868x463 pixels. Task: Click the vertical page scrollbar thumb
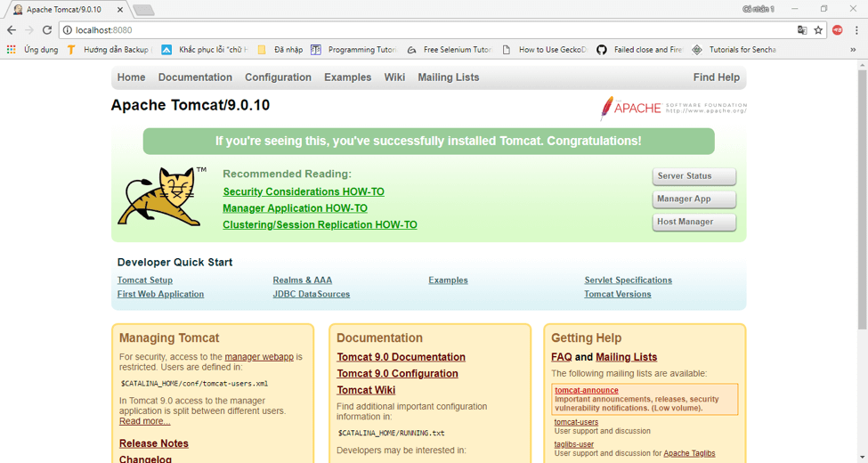(862, 199)
